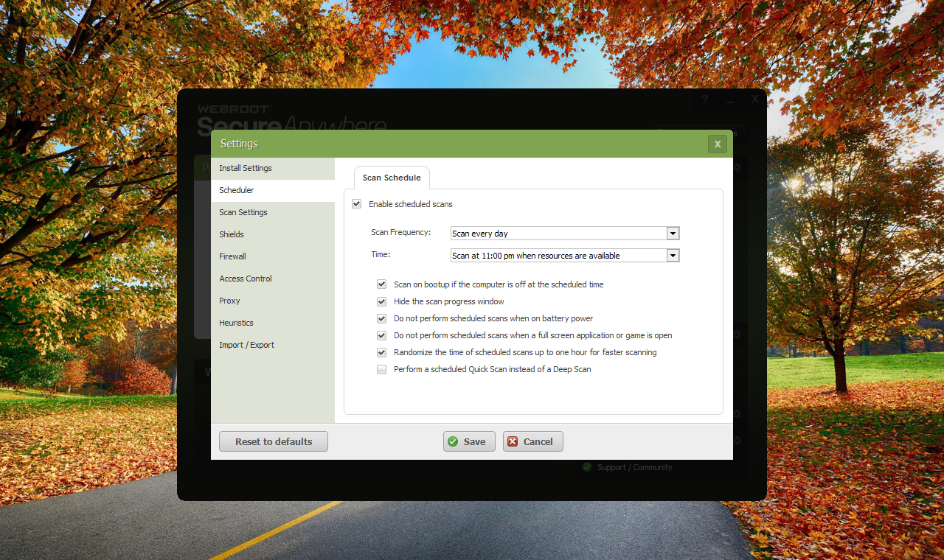Switch to Scan Settings section

pos(243,212)
